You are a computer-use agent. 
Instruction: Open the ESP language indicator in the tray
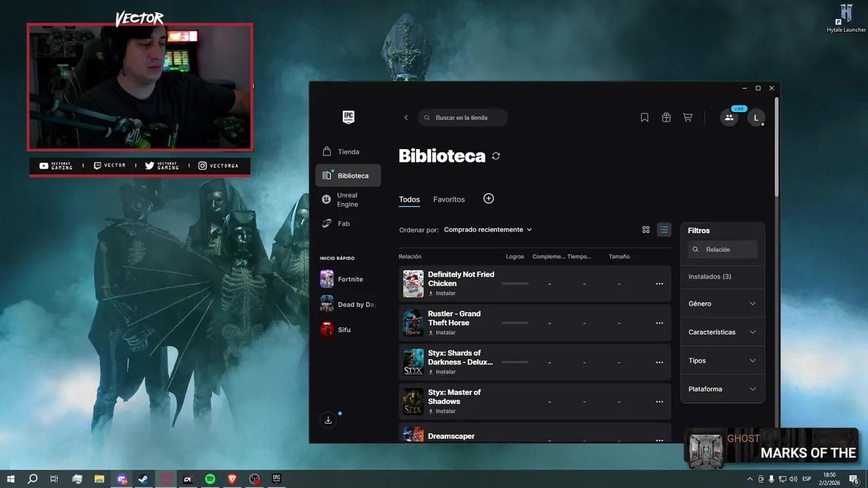tap(806, 479)
